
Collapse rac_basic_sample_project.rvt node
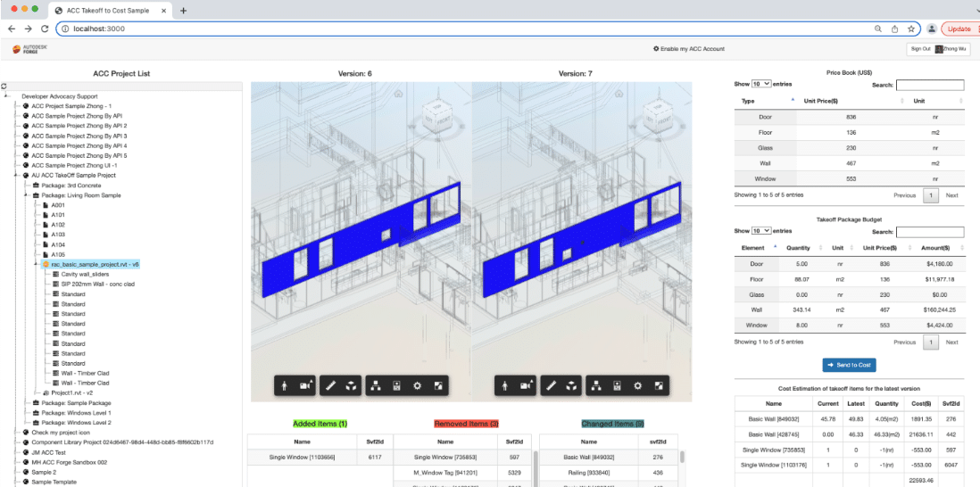click(37, 264)
